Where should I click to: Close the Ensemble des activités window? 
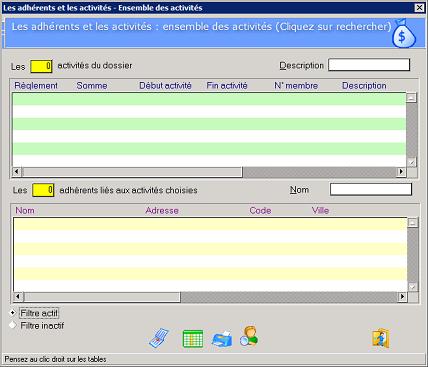tap(419, 8)
